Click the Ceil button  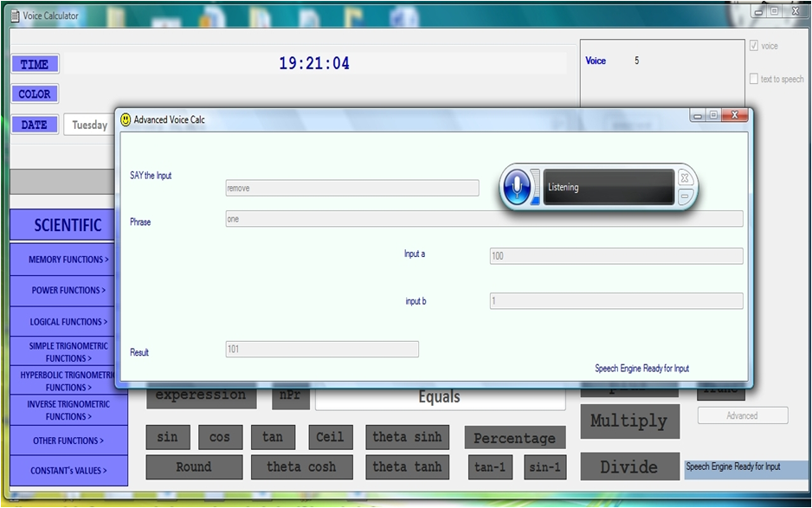[x=331, y=437]
